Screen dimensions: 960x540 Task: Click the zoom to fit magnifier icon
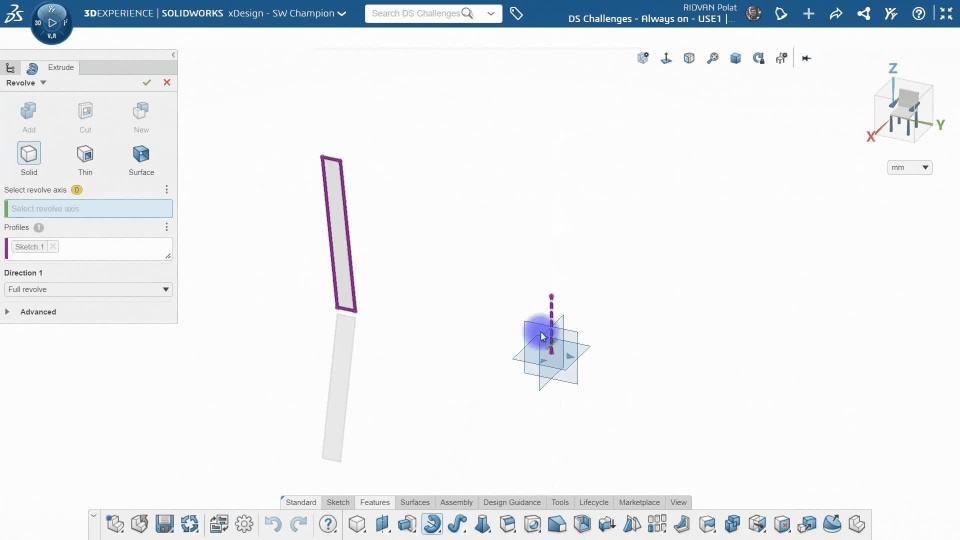[713, 58]
